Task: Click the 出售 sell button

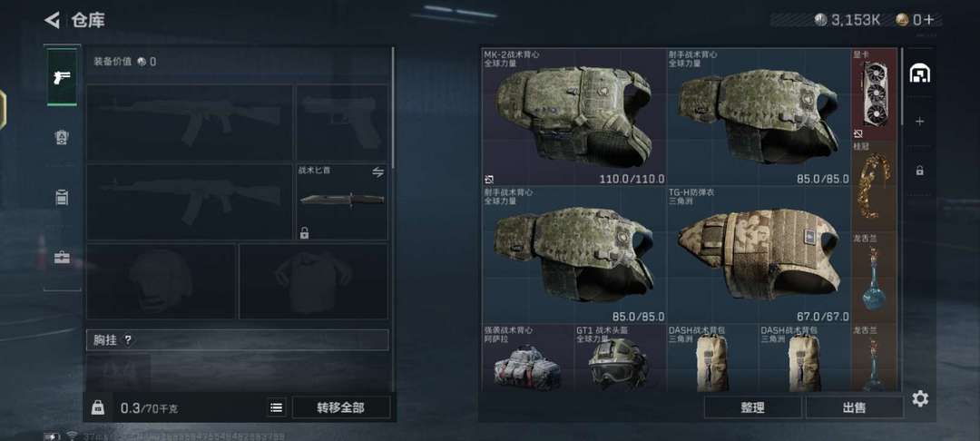Action: (x=855, y=408)
